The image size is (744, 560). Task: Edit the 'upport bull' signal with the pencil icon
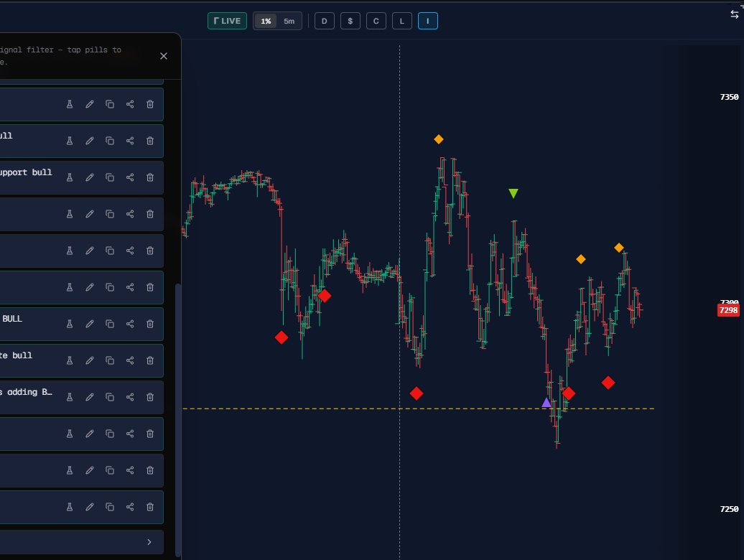coord(90,177)
